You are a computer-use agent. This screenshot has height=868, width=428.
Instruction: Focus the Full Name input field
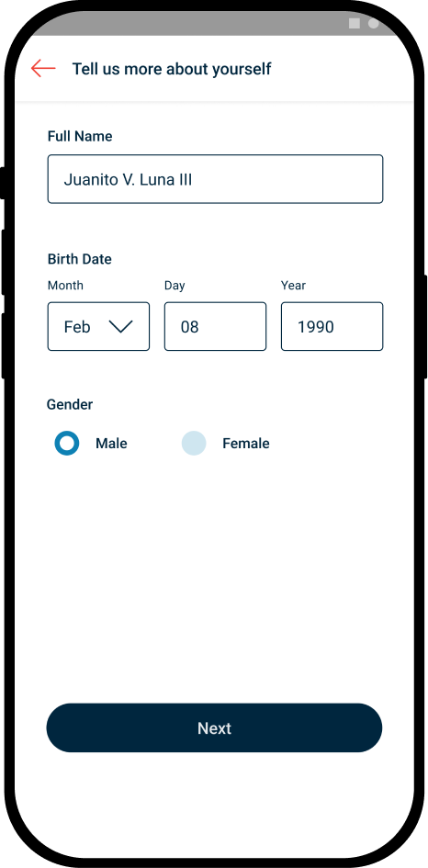(x=216, y=179)
